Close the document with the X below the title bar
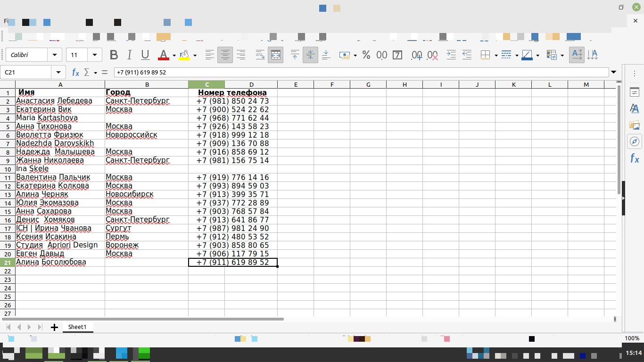This screenshot has height=362, width=644. [x=635, y=21]
